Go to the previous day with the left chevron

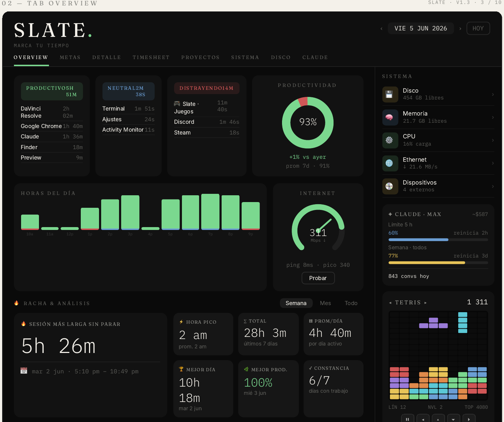(x=381, y=29)
